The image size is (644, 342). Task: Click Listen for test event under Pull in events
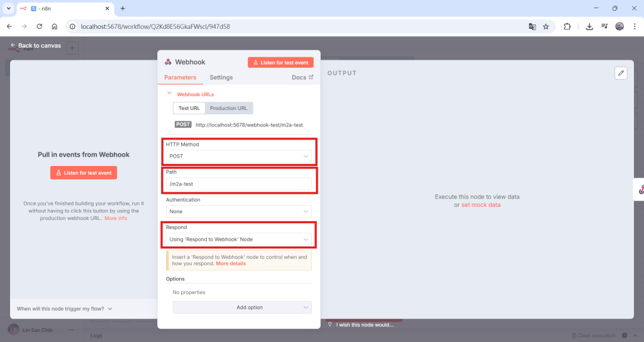pos(84,173)
